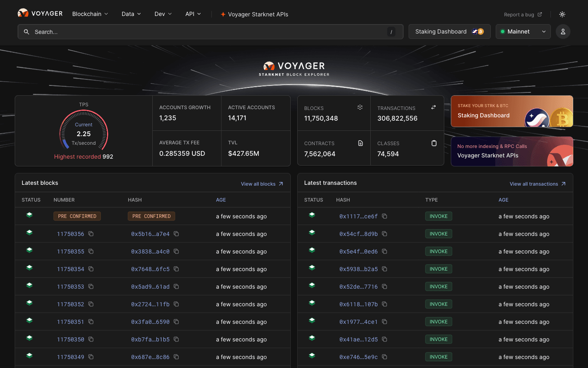
Task: Copy block number 11750355
Action: click(91, 251)
